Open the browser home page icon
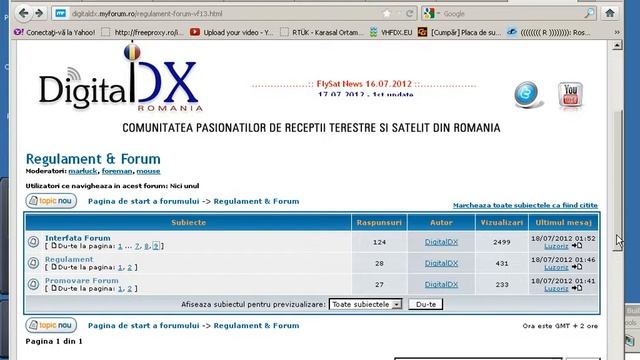The width and height of the screenshot is (640, 360). [610, 13]
